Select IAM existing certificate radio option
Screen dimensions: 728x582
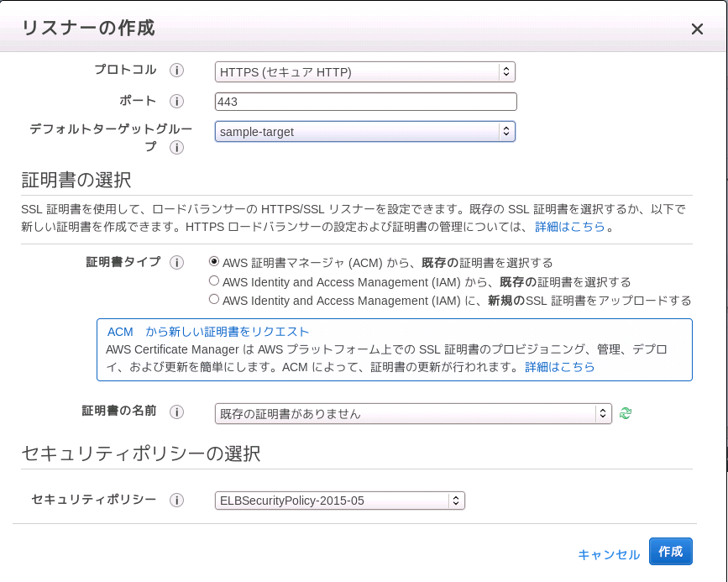(214, 281)
